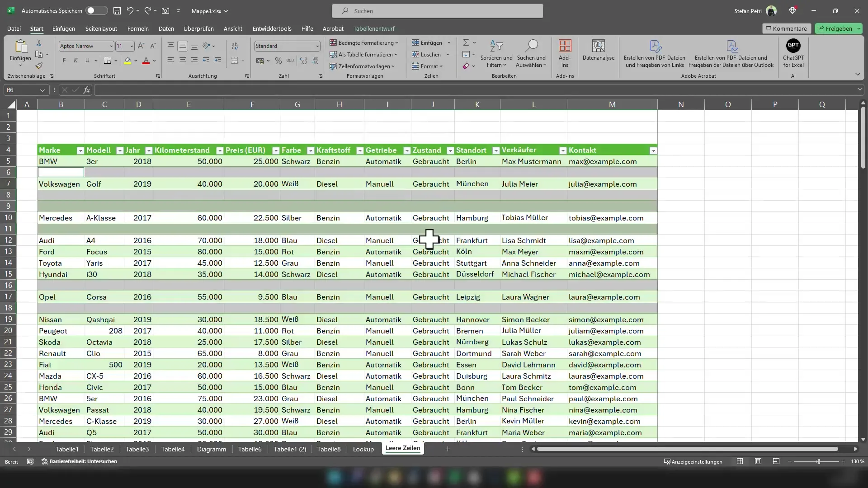Click the AutoSum sigma icon
The image size is (868, 488).
pyautogui.click(x=466, y=42)
